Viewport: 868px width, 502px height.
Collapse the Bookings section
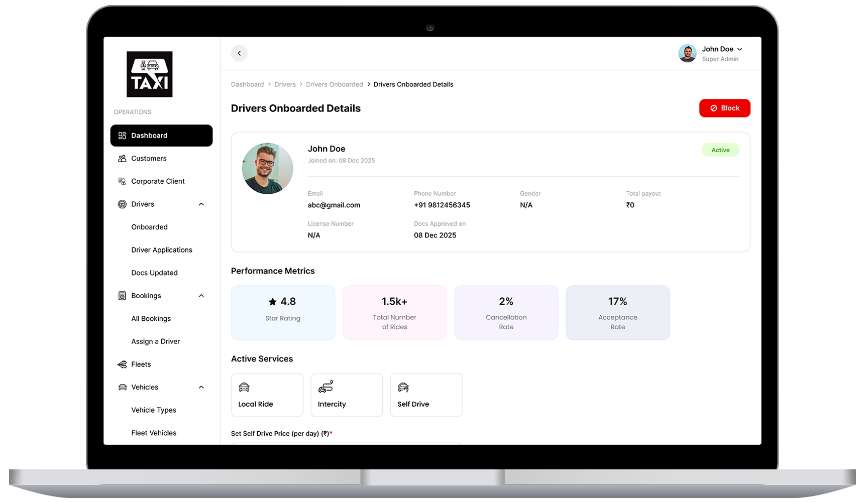pos(201,296)
